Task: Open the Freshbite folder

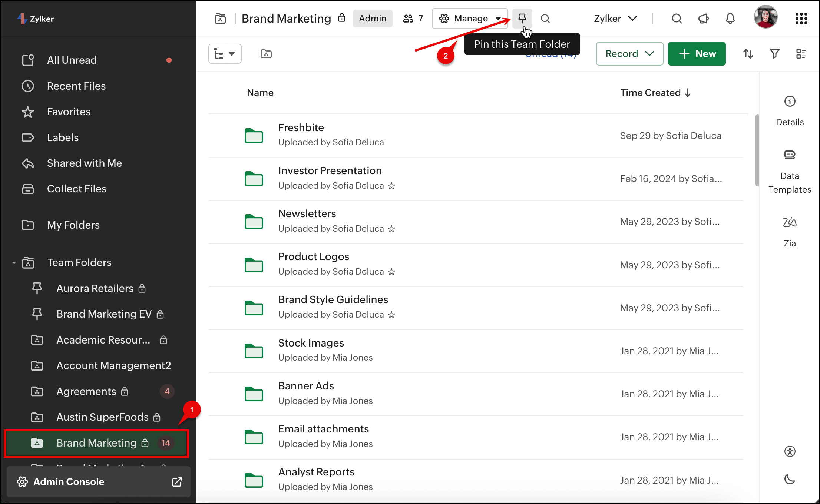Action: coord(301,127)
